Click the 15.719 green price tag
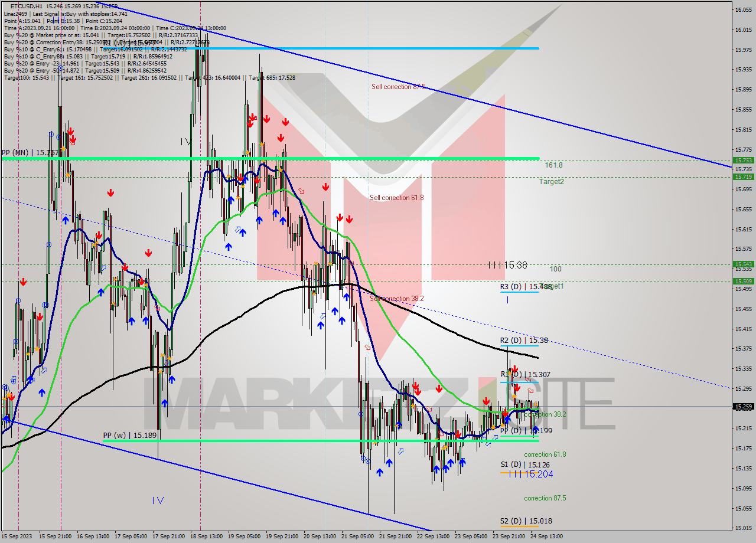 (743, 176)
